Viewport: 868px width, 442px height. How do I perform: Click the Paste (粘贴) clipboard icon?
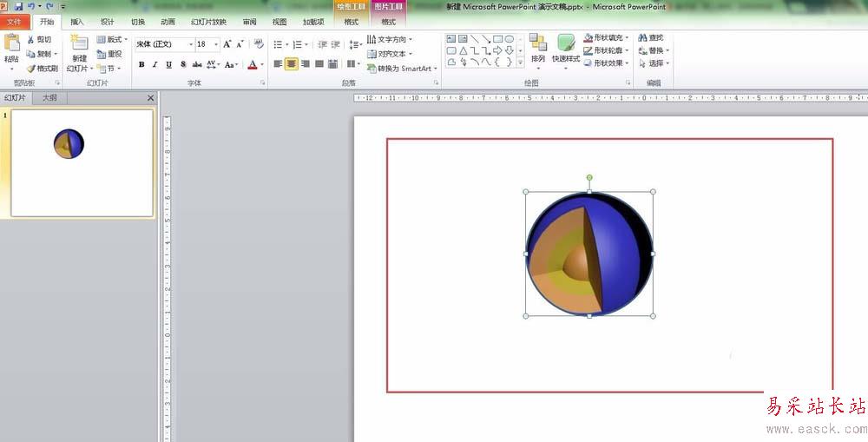coord(11,43)
